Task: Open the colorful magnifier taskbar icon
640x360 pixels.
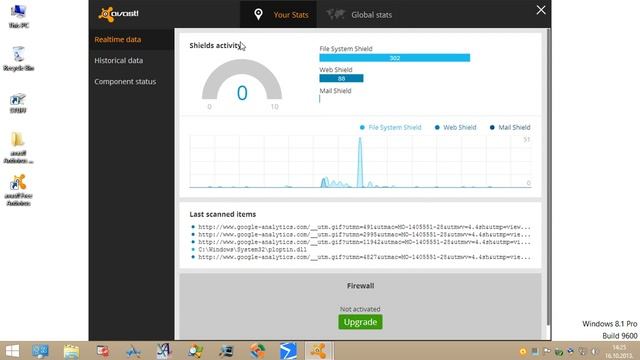Action: pyautogui.click(x=195, y=351)
